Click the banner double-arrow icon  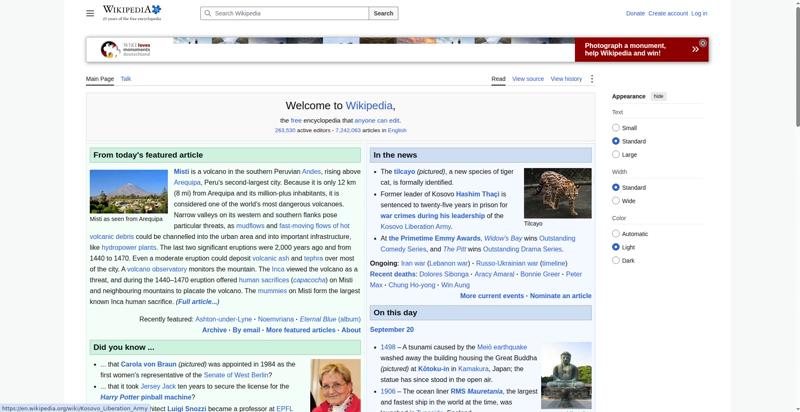[x=695, y=49]
